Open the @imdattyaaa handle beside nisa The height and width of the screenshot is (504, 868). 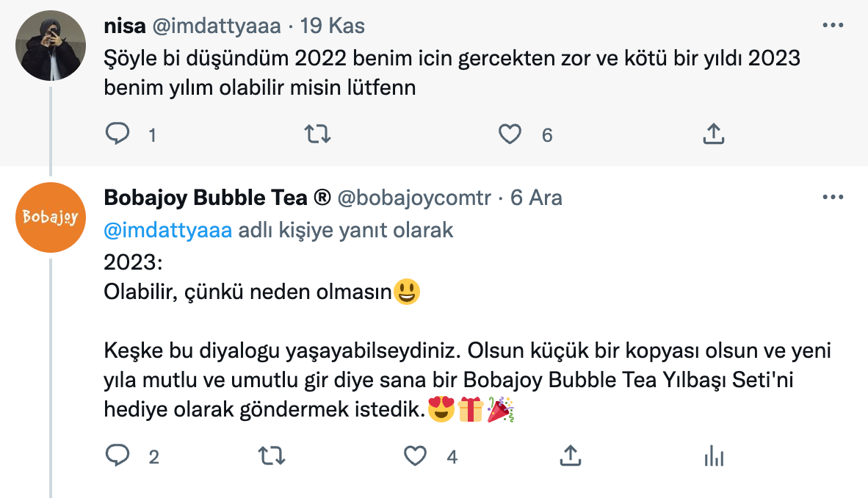click(x=216, y=26)
